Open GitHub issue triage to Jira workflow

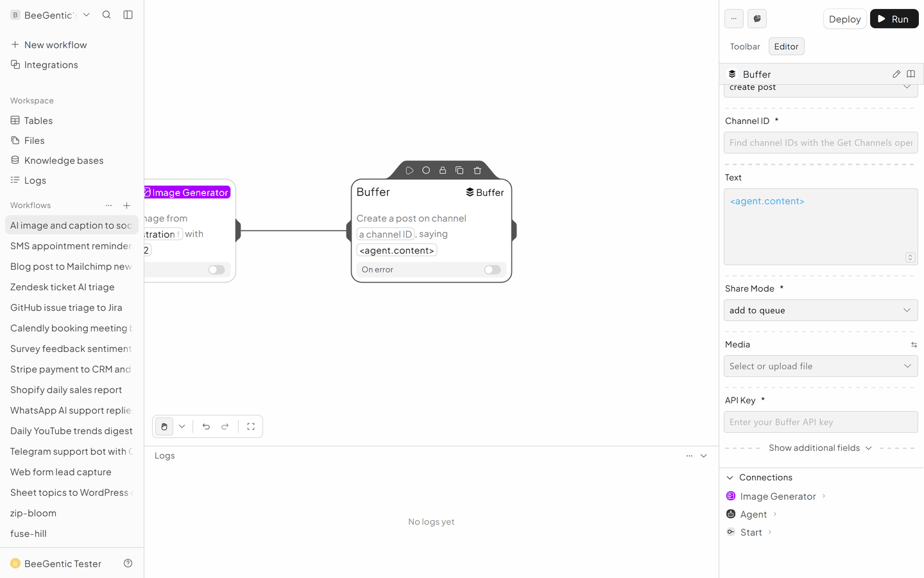point(72,308)
